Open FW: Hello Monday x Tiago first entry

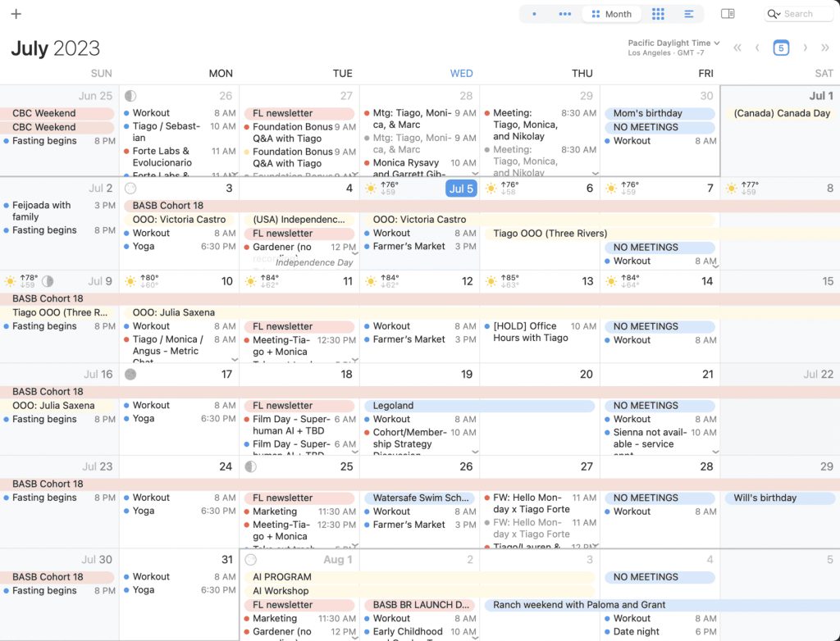coord(540,503)
